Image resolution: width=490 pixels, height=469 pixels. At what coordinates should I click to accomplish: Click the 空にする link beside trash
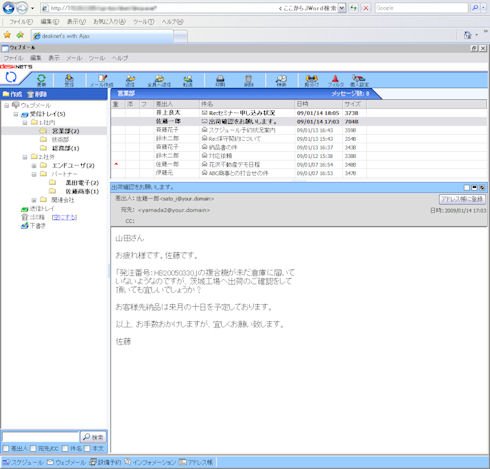[64, 217]
